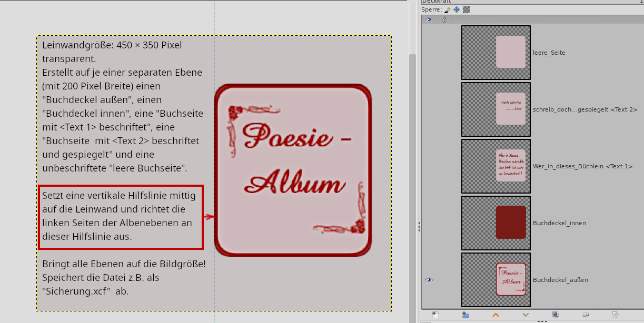Image resolution: width=644 pixels, height=323 pixels.
Task: Create a new layer group folder icon
Action: pos(465,315)
